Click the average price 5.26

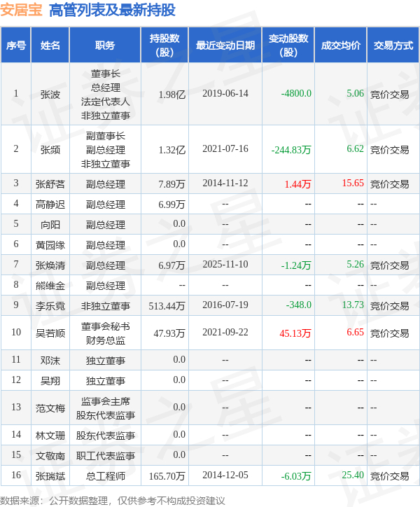(355, 264)
